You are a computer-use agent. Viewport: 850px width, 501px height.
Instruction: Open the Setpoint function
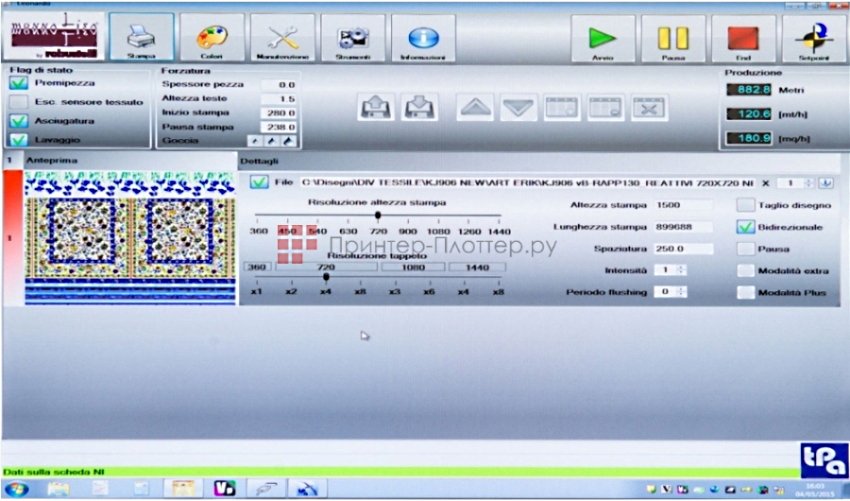pos(814,38)
